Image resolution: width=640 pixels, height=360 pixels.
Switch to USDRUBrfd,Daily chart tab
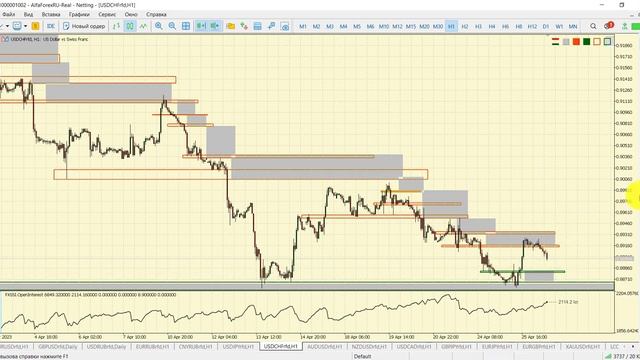click(x=106, y=347)
